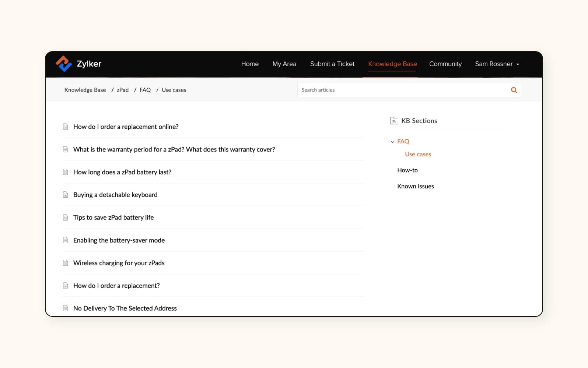Click document icon beside 'How long does a zPad battery last?'
The height and width of the screenshot is (368, 588).
pyautogui.click(x=66, y=172)
